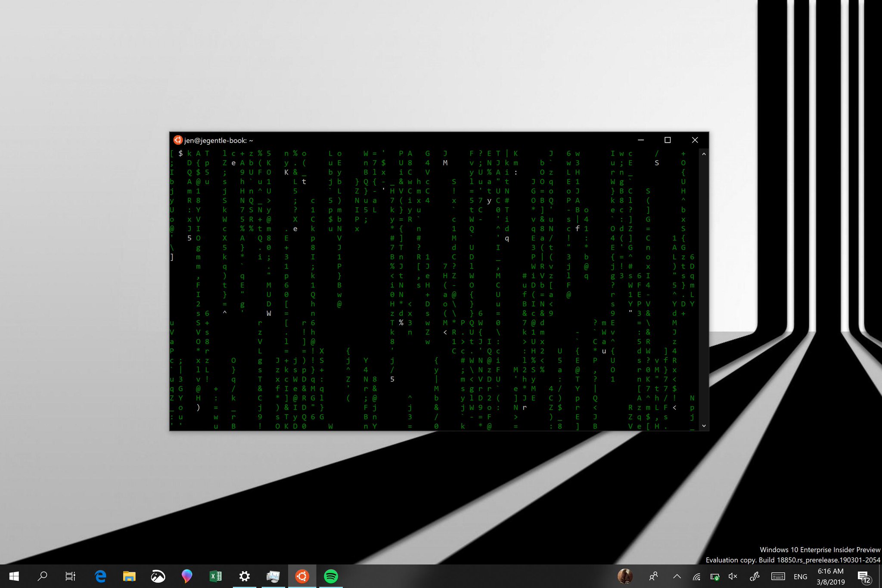Open the ENG language selector
This screenshot has height=588, width=882.
tap(800, 576)
